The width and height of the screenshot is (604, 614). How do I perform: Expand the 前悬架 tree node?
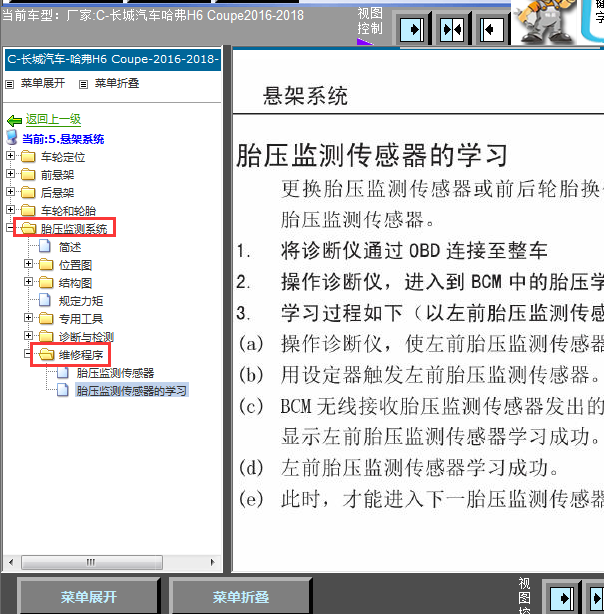[11, 173]
